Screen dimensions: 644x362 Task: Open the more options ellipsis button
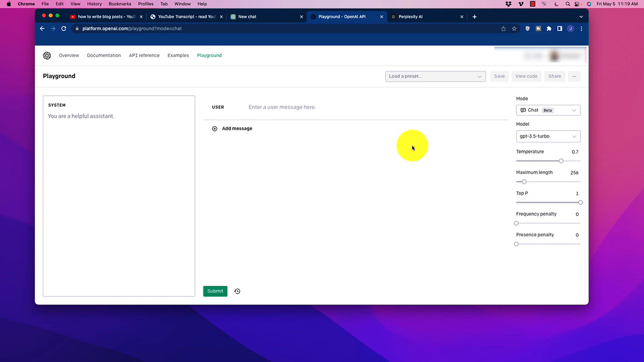coord(574,76)
